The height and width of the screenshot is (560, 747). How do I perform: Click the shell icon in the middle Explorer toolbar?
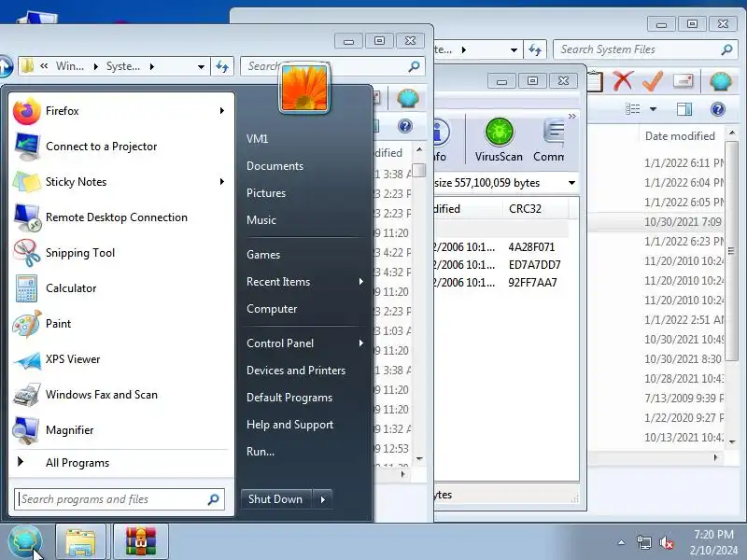click(x=407, y=99)
